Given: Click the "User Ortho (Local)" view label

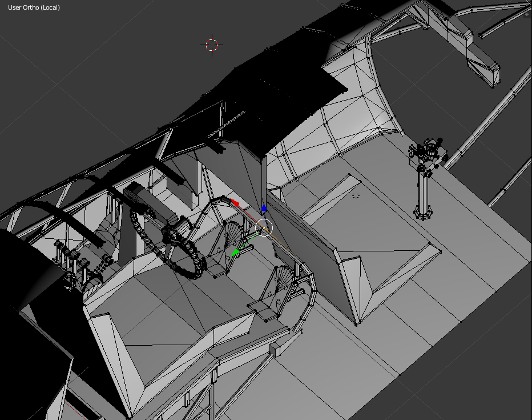Looking at the screenshot, I should coord(34,7).
